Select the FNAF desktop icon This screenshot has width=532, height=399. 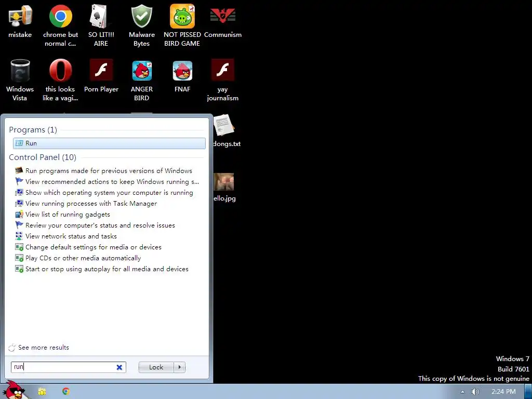[182, 71]
